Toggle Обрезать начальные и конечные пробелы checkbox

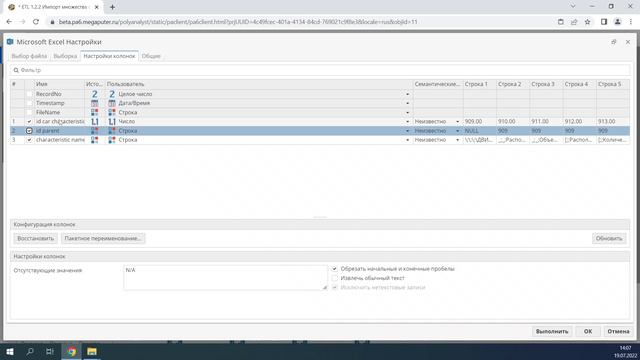pyautogui.click(x=335, y=269)
